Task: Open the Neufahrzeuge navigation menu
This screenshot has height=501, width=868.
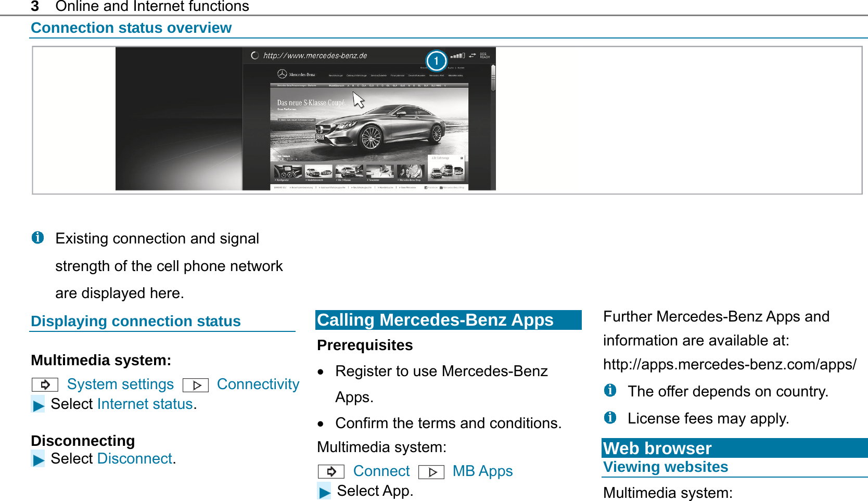Action: click(x=336, y=75)
